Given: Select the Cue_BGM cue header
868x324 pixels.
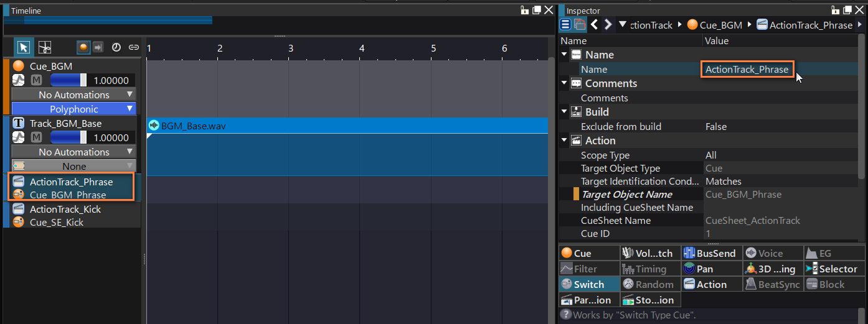Looking at the screenshot, I should [x=51, y=66].
